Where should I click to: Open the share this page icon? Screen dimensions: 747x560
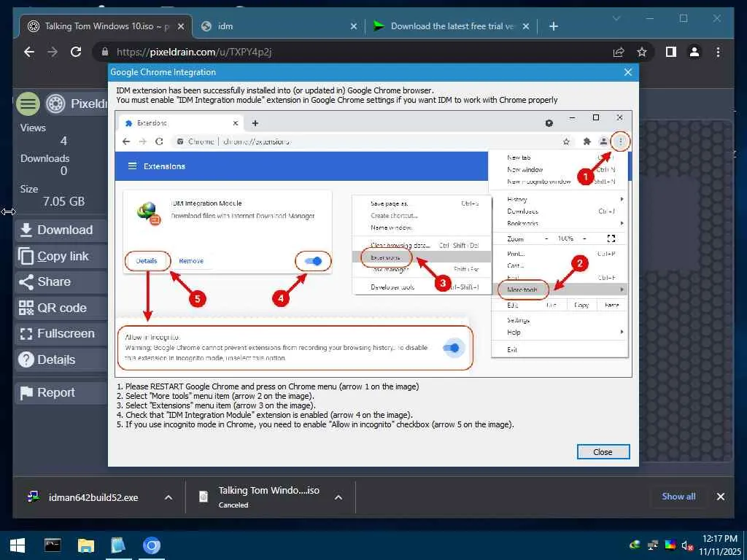pos(619,52)
